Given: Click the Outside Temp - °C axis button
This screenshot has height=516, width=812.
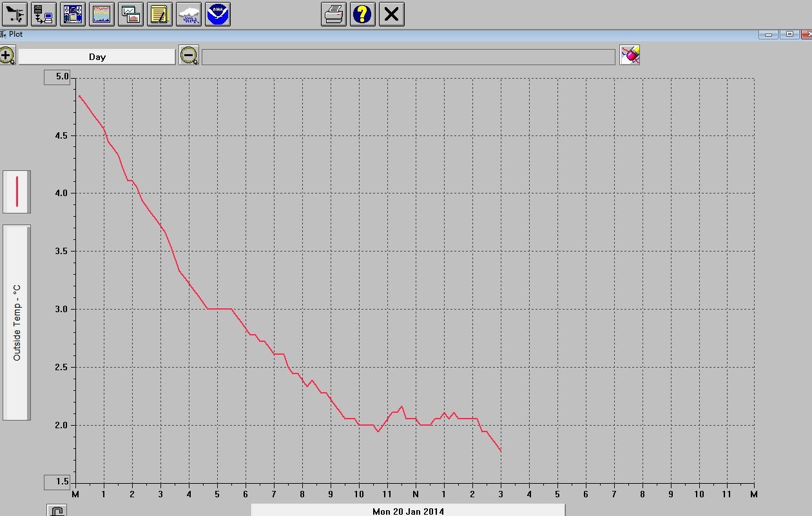Looking at the screenshot, I should pyautogui.click(x=17, y=322).
